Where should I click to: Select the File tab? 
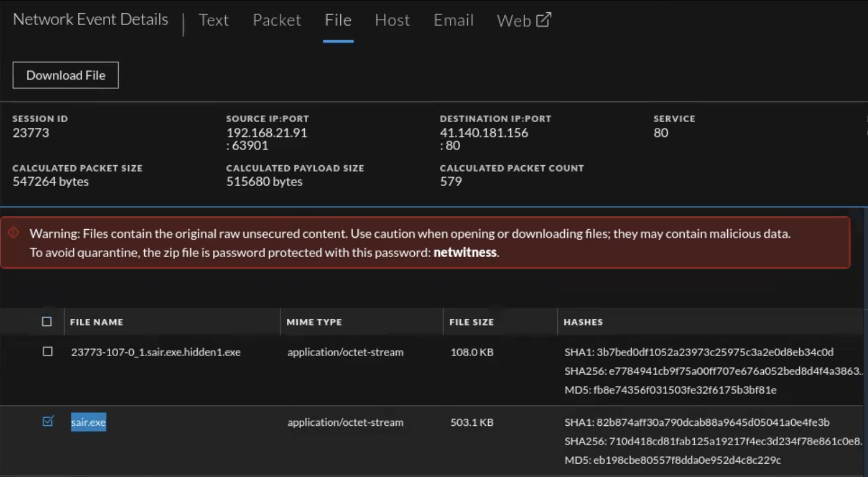coord(338,20)
